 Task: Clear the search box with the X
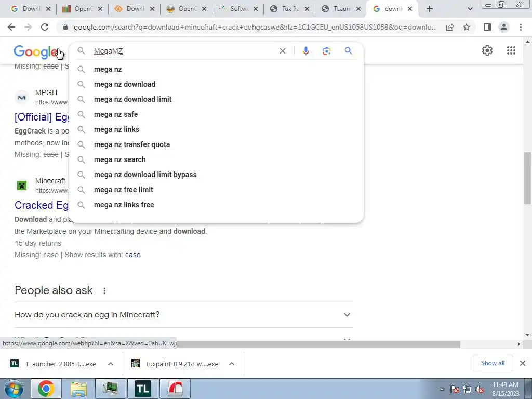282,51
